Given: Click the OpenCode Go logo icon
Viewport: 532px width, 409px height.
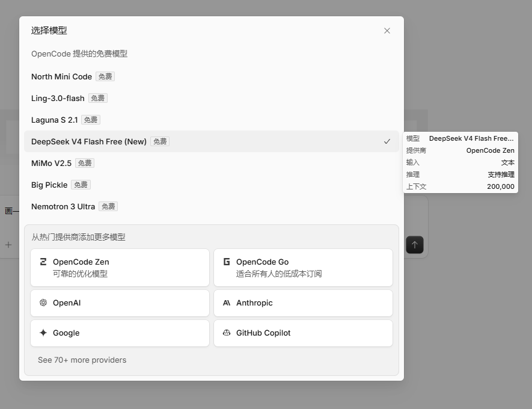Looking at the screenshot, I should coord(227,262).
